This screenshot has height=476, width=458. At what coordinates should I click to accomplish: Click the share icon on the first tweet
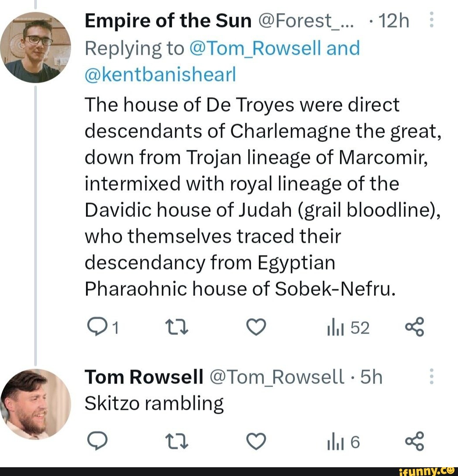pyautogui.click(x=414, y=326)
